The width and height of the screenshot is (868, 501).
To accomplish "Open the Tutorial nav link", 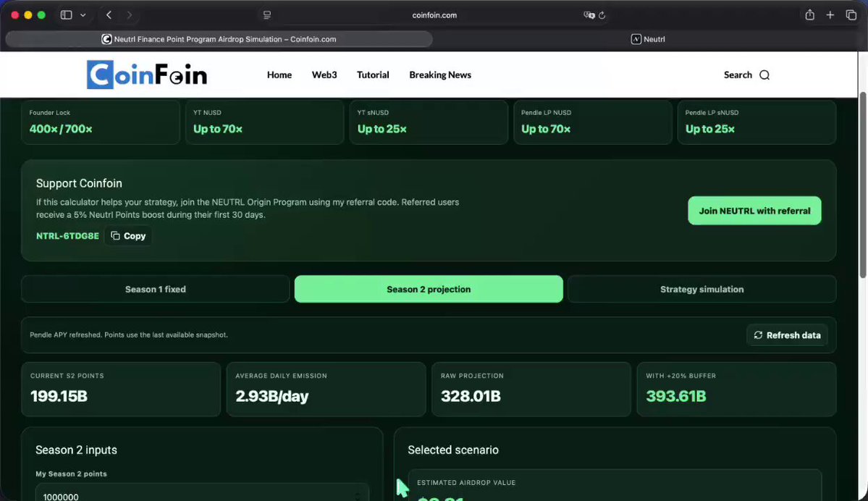I will click(373, 75).
